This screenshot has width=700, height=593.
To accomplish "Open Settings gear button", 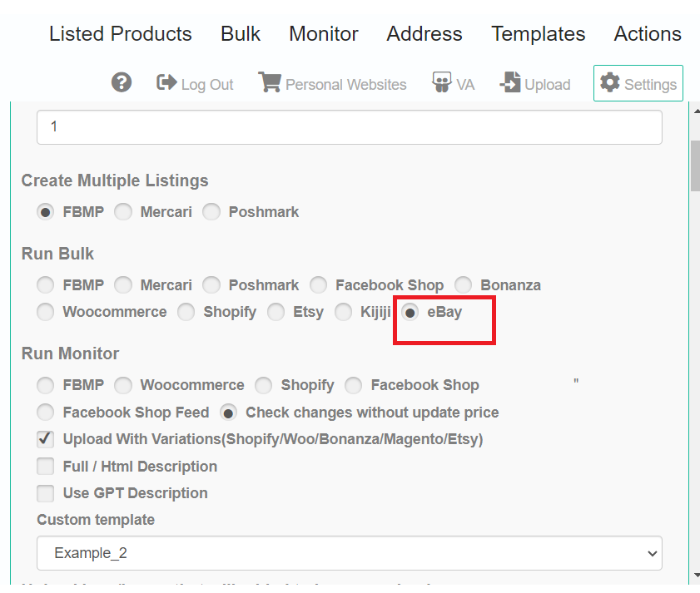I will point(638,83).
